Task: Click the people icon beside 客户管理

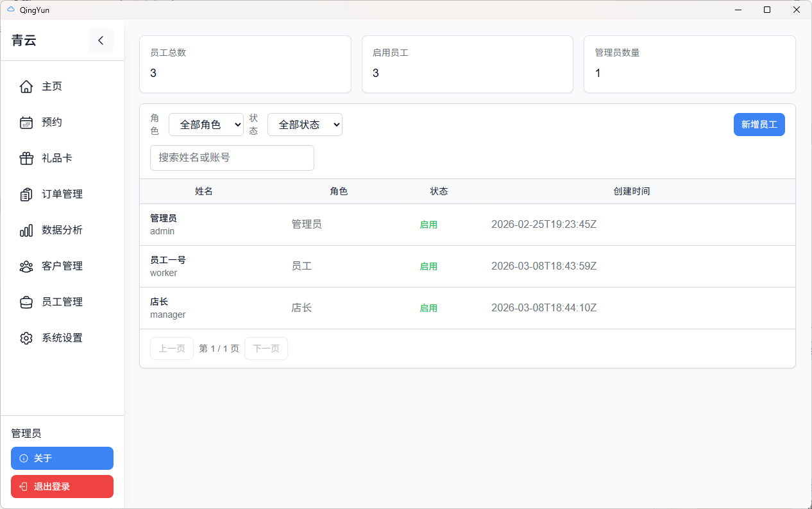Action: coord(26,266)
